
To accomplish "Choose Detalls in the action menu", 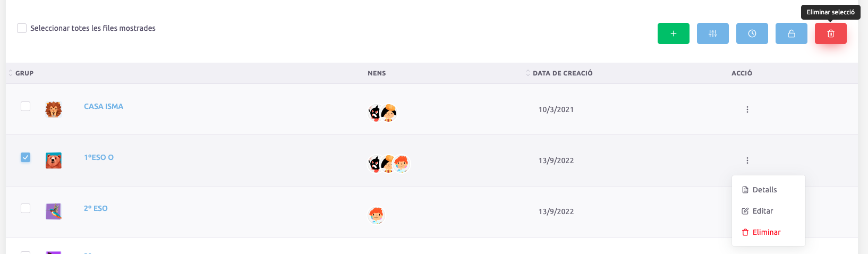I will point(764,190).
